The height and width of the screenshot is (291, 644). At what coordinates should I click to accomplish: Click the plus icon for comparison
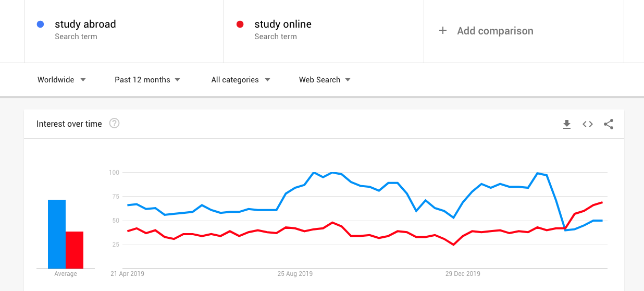(x=443, y=31)
